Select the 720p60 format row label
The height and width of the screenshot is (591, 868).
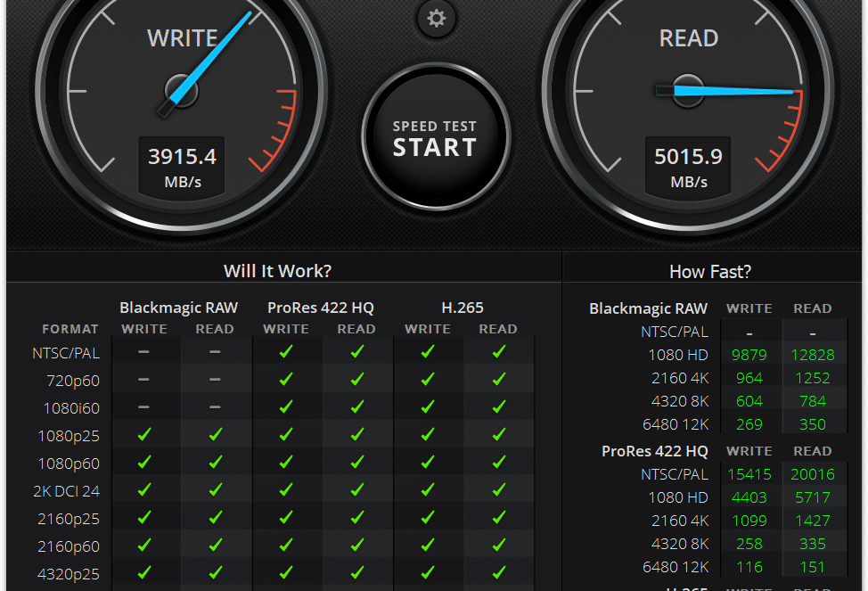pos(73,381)
